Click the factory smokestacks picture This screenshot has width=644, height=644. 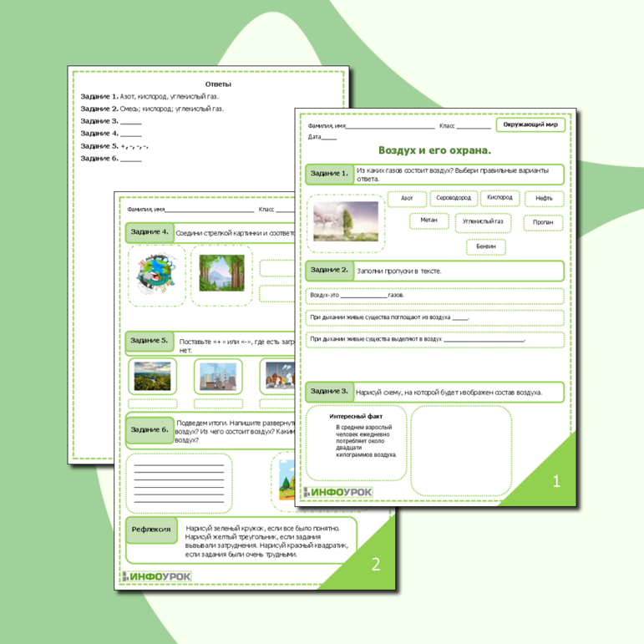pyautogui.click(x=217, y=378)
